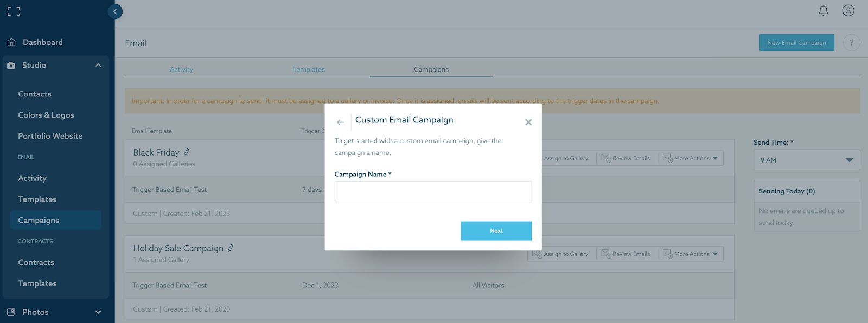Open More Actions dropdown for Black Friday
This screenshot has width=868, height=323.
pyautogui.click(x=691, y=158)
